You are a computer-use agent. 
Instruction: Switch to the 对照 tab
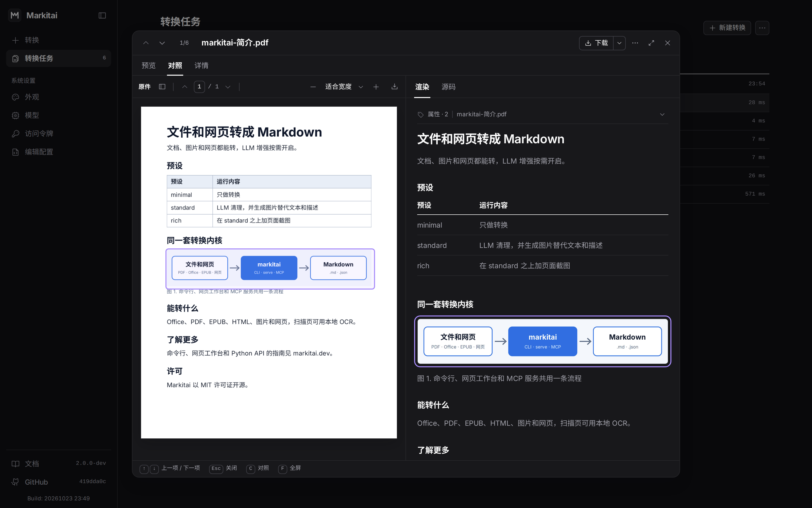pos(175,66)
